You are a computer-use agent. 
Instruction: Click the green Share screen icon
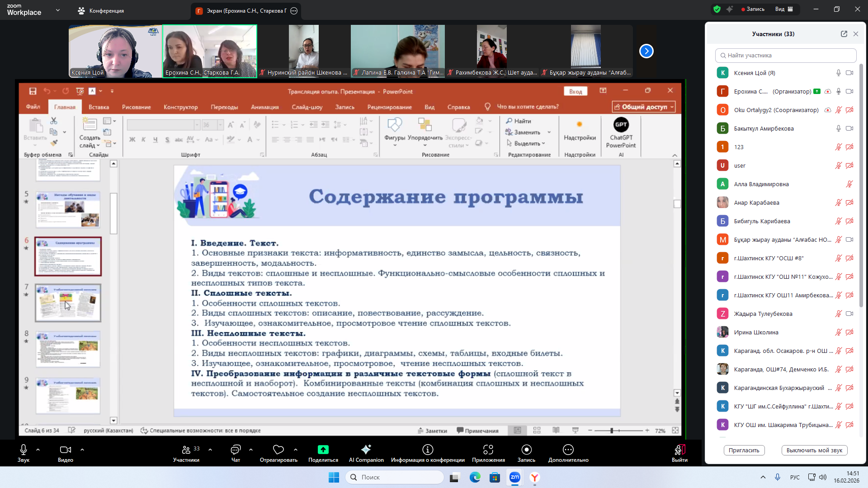pyautogui.click(x=323, y=450)
